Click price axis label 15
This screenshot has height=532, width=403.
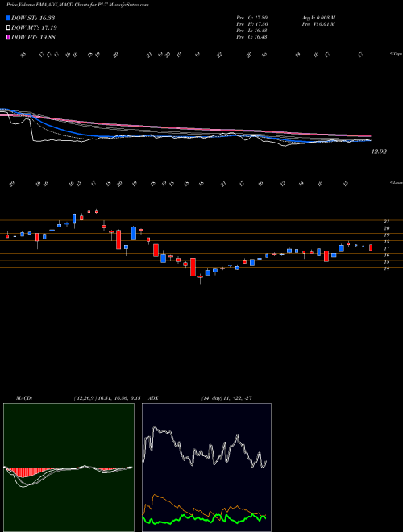click(386, 262)
